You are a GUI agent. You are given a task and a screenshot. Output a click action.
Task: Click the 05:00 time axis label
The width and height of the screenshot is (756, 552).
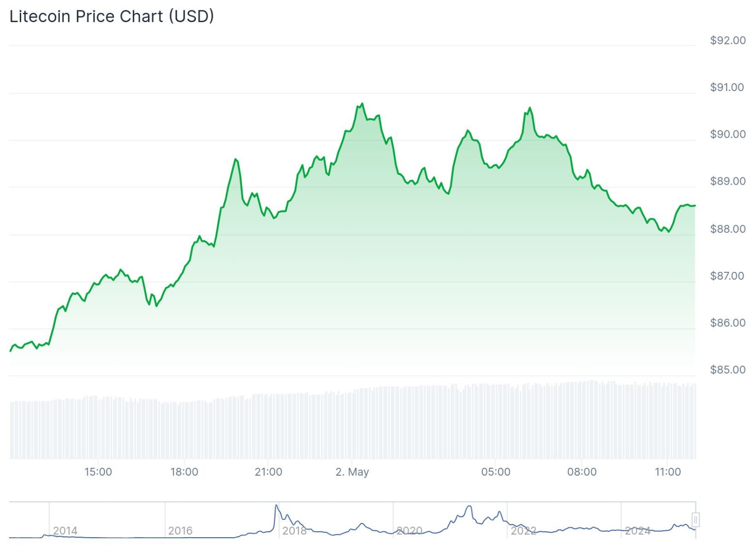pos(496,472)
